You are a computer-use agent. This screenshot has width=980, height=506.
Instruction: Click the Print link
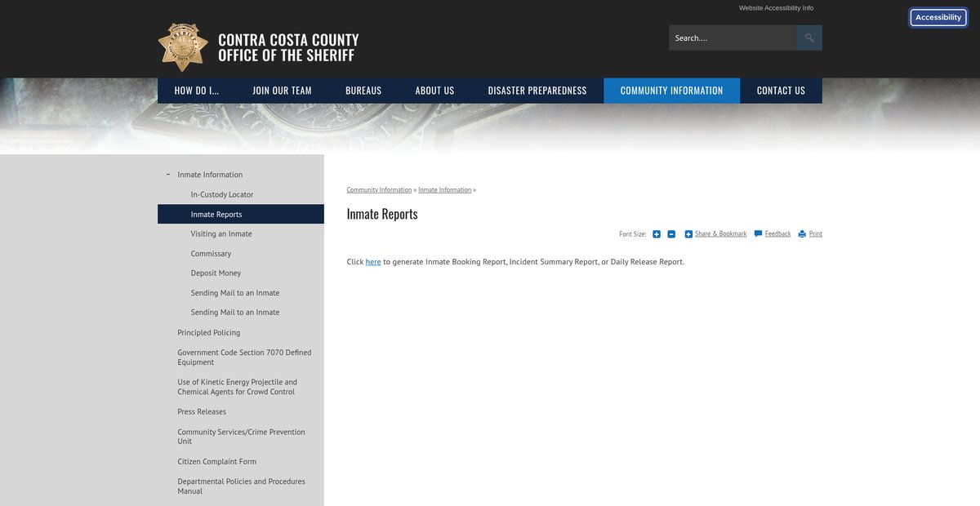coord(816,234)
